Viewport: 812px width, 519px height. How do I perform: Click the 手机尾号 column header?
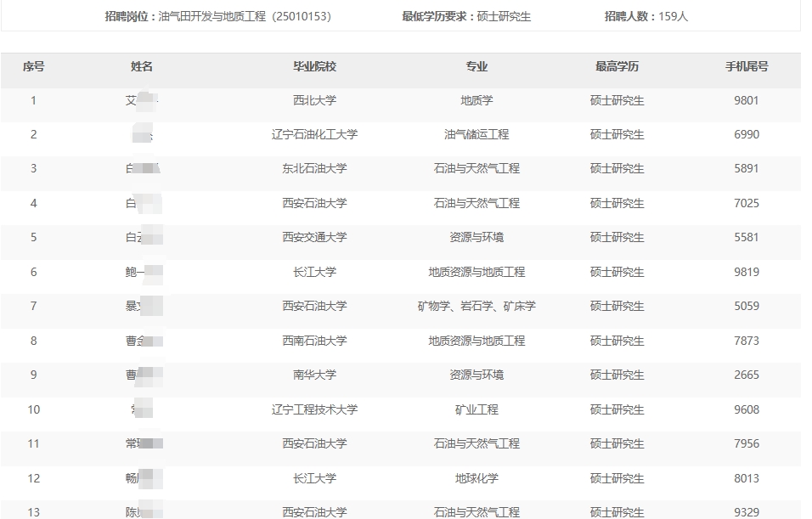pyautogui.click(x=747, y=66)
